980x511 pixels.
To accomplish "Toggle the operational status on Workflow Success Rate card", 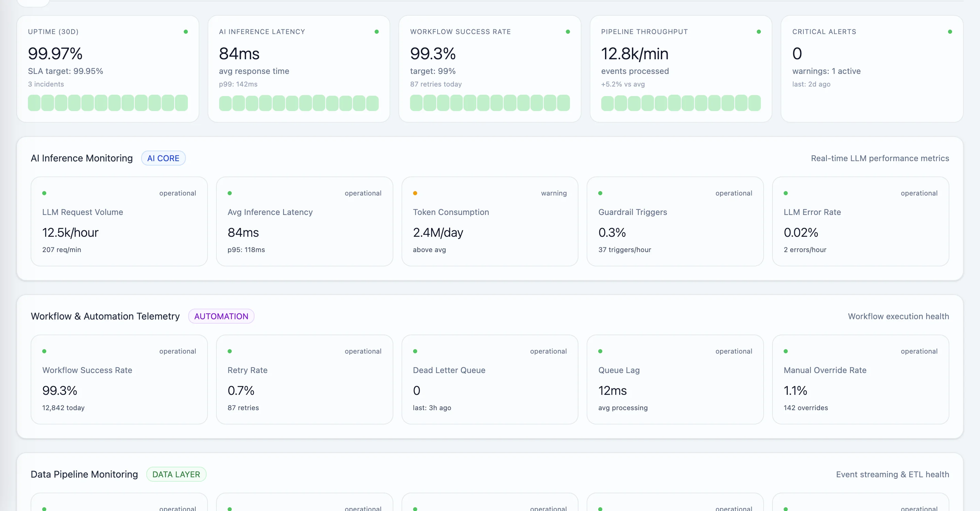I will tap(45, 351).
